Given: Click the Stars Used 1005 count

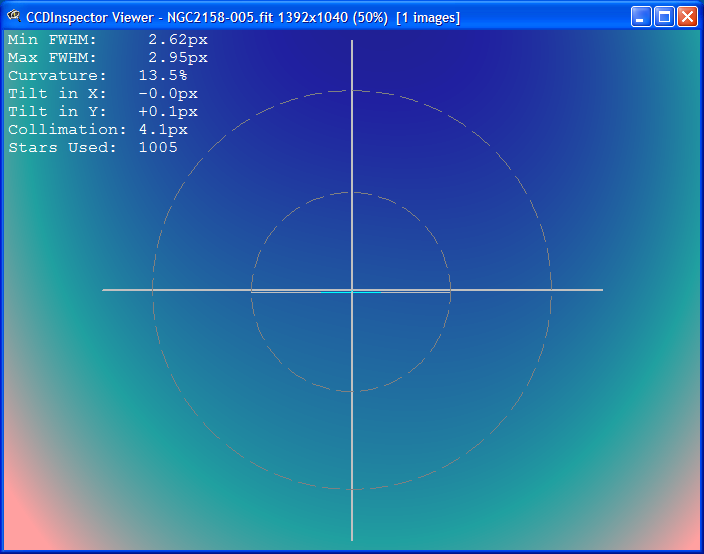Looking at the screenshot, I should click(158, 148).
